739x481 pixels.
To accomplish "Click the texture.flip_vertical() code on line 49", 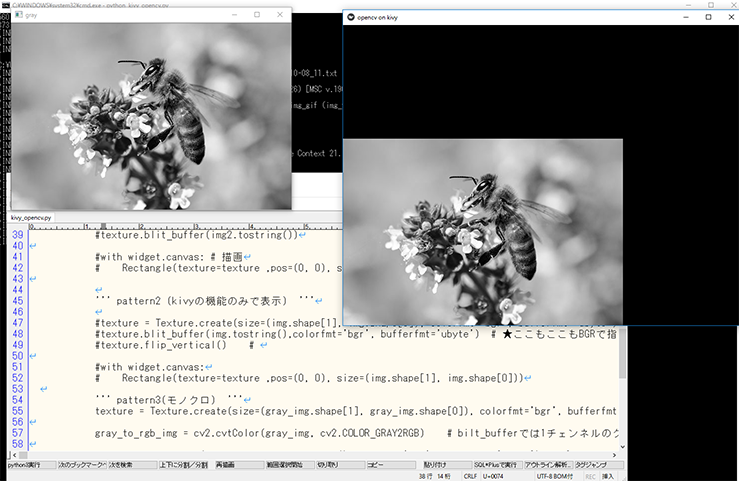I will point(161,345).
